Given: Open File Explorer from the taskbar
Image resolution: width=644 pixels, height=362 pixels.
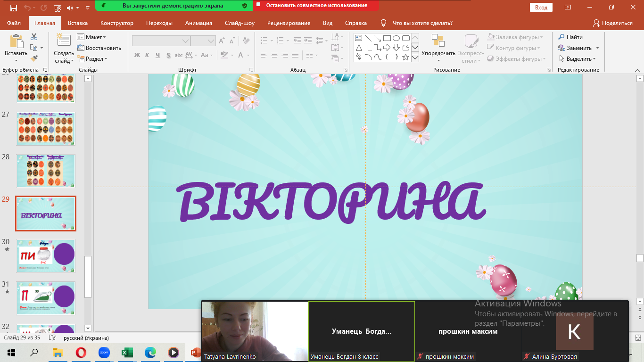Looking at the screenshot, I should [58, 352].
